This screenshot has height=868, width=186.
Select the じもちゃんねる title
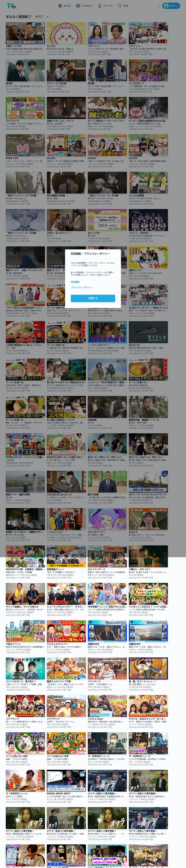(x=95, y=719)
